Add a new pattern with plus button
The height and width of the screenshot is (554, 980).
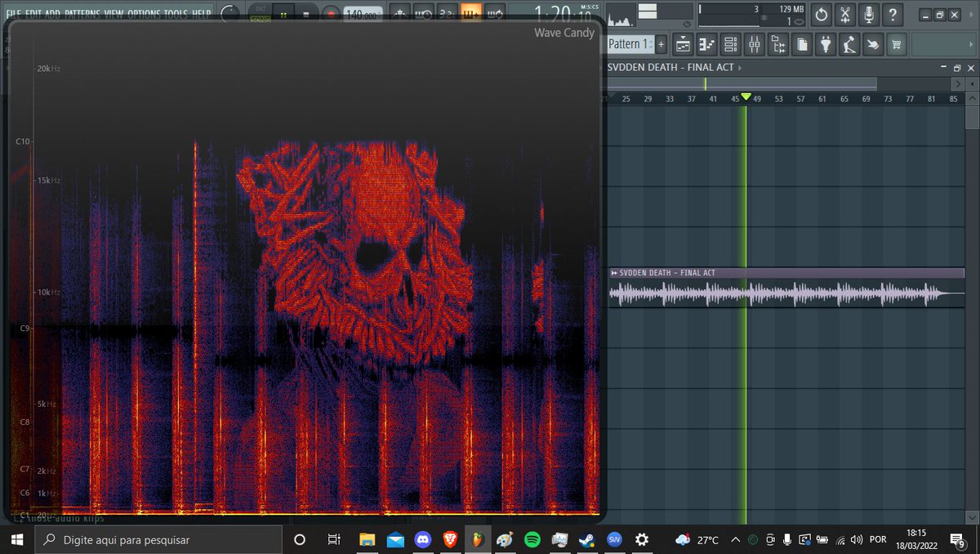click(661, 44)
